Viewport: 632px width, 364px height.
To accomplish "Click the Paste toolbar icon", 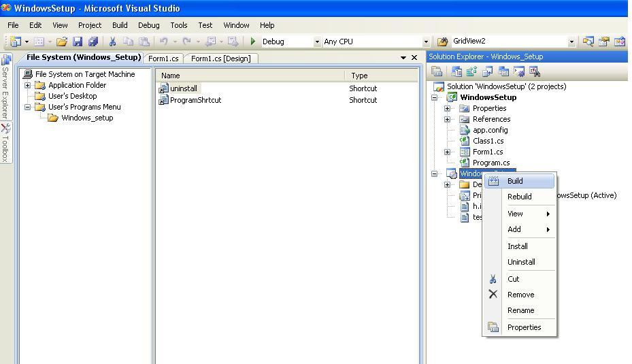I will coord(144,41).
